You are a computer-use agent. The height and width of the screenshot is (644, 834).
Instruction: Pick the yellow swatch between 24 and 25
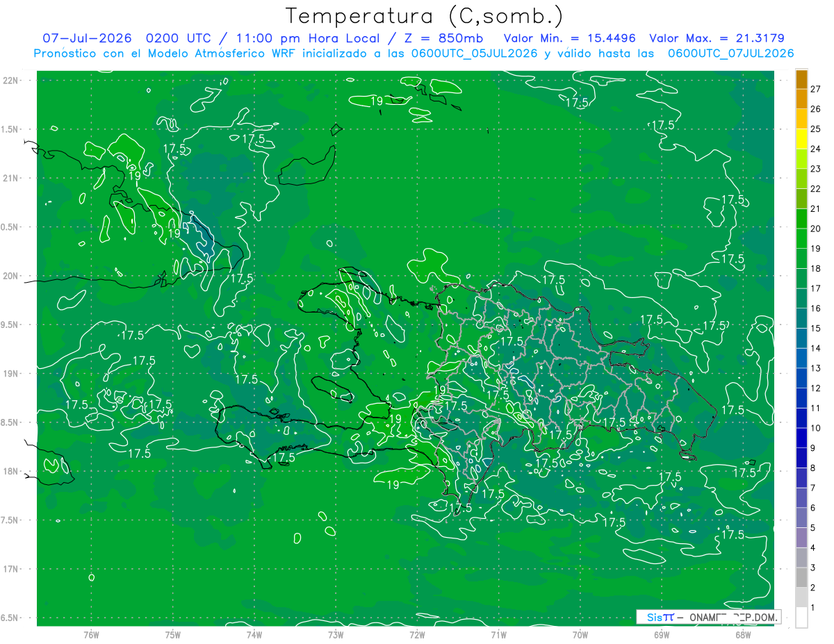[x=801, y=139]
